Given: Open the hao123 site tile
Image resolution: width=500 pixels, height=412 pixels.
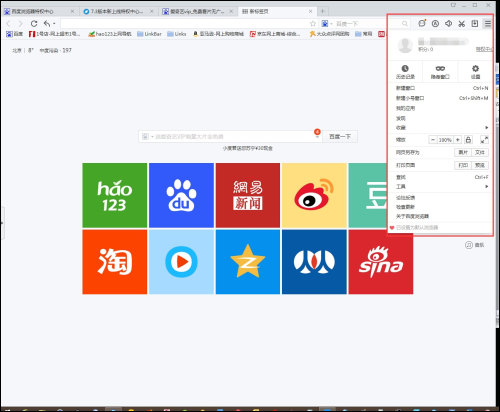Looking at the screenshot, I should click(x=115, y=195).
